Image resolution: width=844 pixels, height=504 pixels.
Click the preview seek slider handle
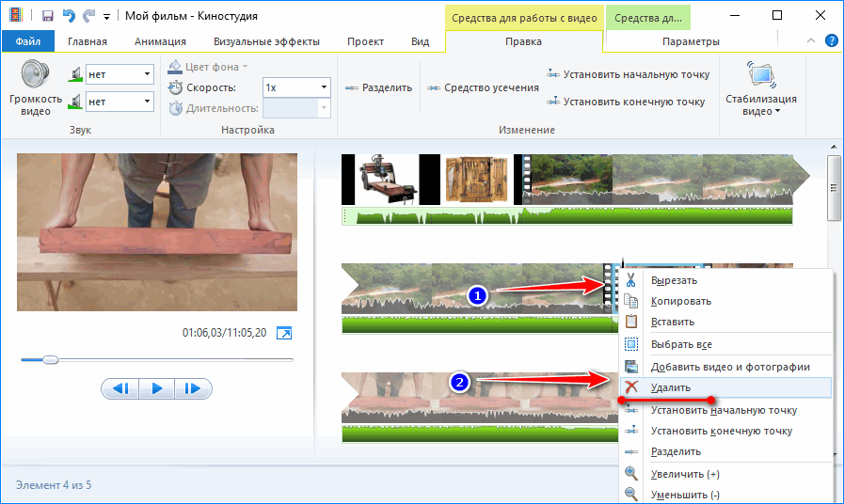pyautogui.click(x=51, y=359)
